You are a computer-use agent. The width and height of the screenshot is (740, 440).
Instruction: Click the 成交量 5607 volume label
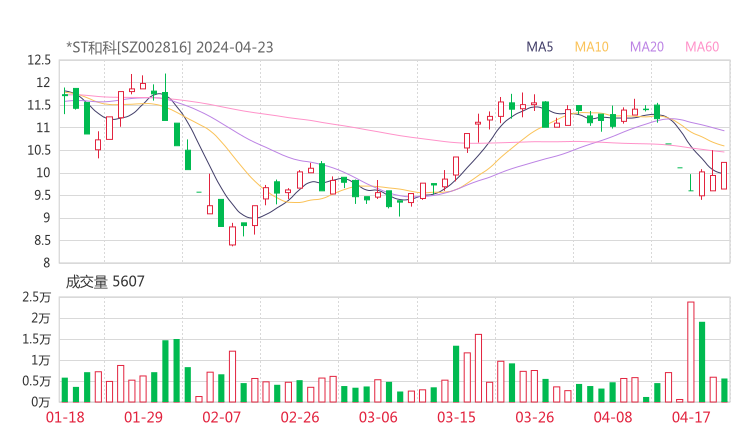(105, 282)
